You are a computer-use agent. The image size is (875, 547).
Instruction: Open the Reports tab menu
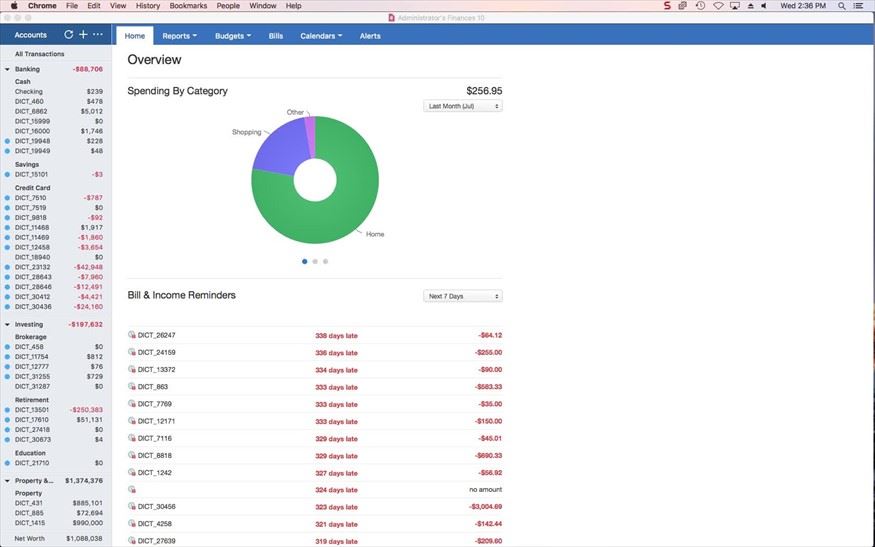[179, 35]
